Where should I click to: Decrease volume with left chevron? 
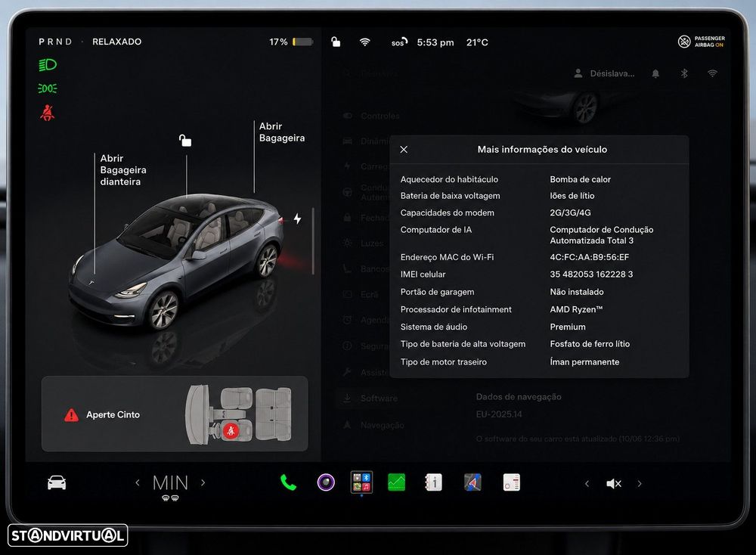(587, 484)
